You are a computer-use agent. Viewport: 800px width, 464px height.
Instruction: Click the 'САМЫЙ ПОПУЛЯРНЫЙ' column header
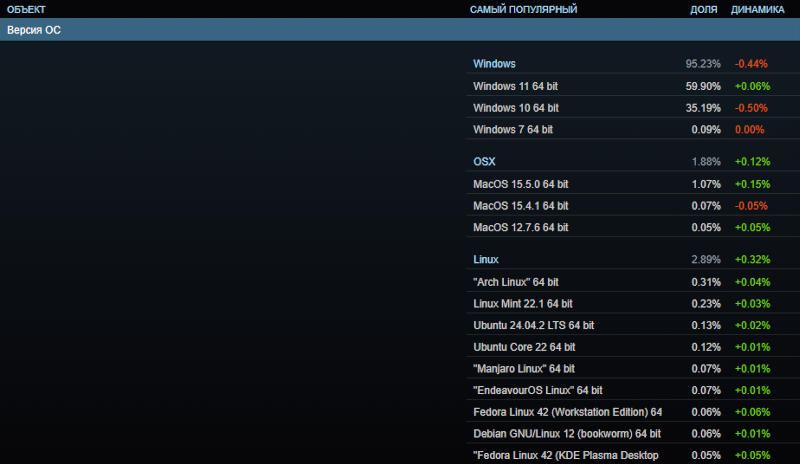click(x=523, y=9)
